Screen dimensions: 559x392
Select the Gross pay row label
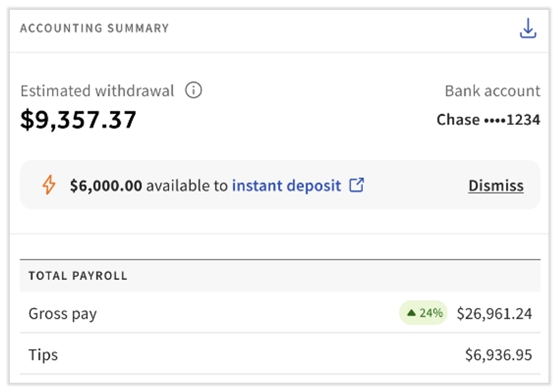[x=63, y=313]
